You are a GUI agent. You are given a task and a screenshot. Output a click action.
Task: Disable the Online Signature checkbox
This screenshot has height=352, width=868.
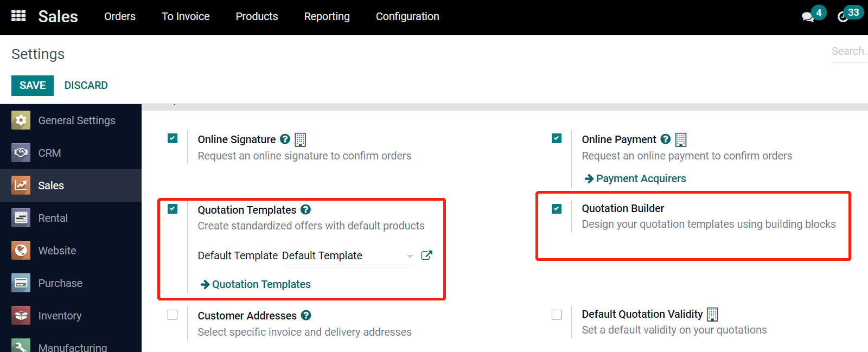173,138
